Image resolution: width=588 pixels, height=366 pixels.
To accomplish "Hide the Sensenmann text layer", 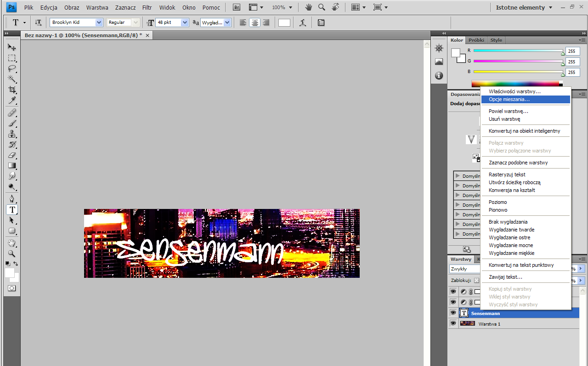I will pos(453,313).
